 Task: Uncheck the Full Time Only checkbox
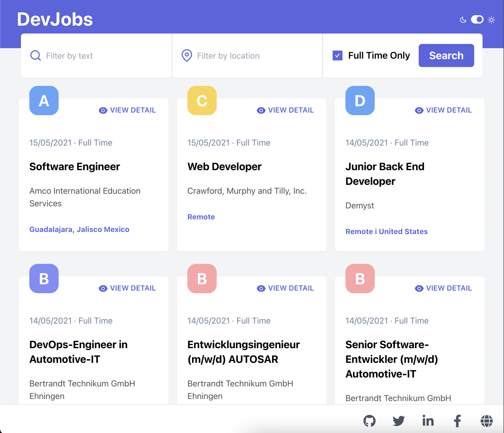[x=337, y=55]
